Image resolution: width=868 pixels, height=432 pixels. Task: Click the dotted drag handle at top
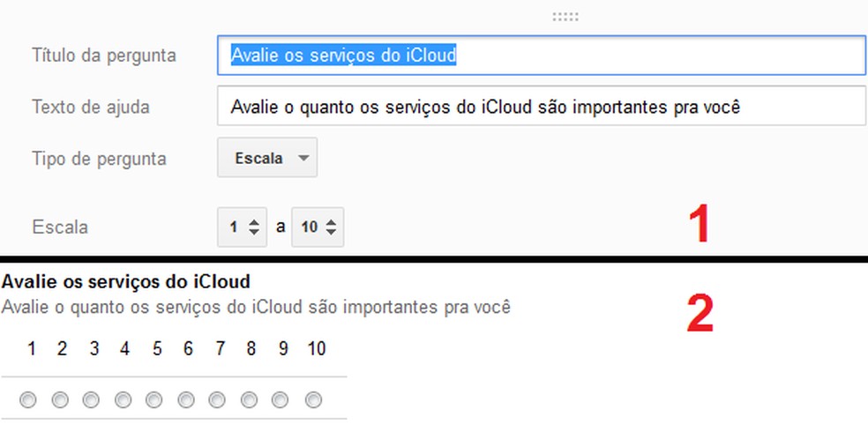pos(565,17)
